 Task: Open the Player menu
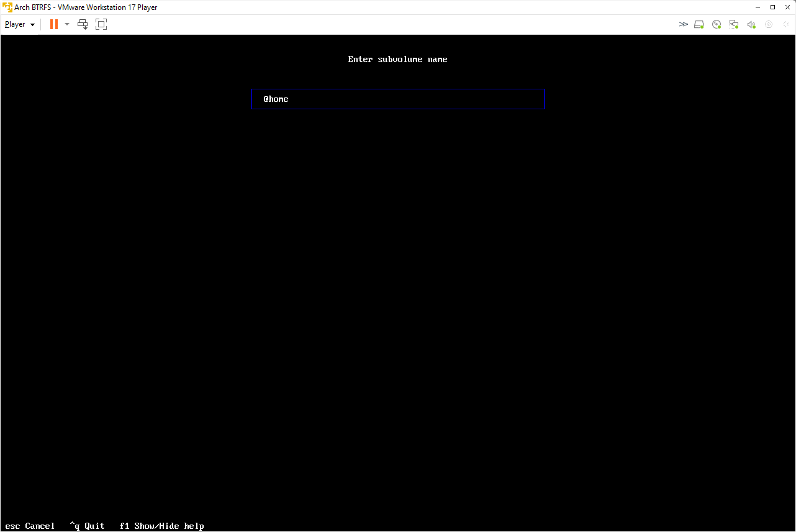[x=20, y=24]
